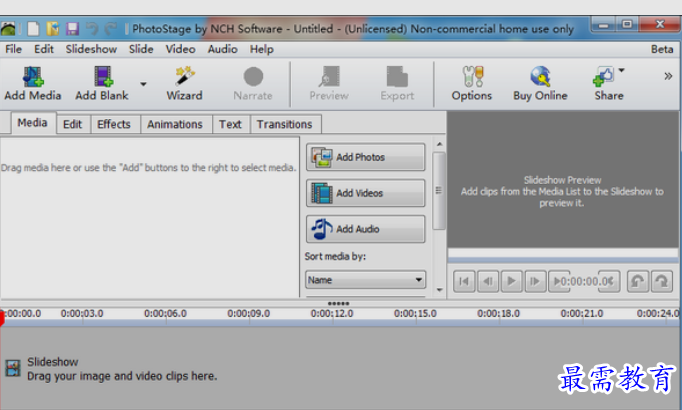Click the media panel scroll up arrow
This screenshot has width=682, height=410.
click(439, 144)
